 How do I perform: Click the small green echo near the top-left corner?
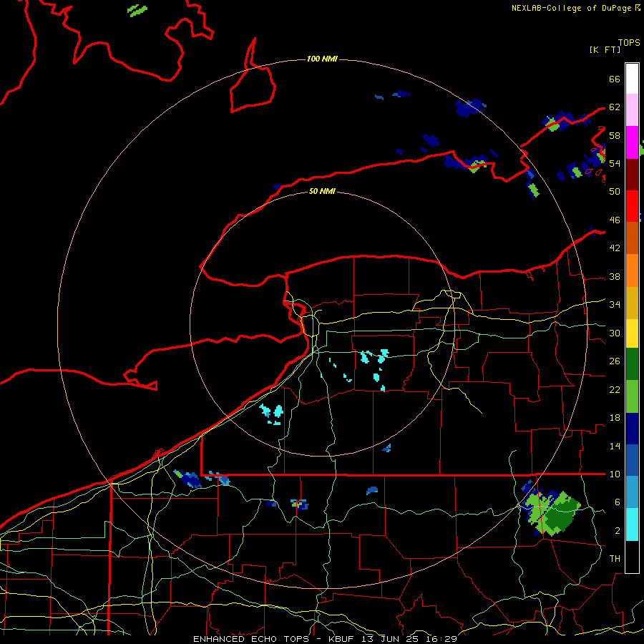[x=137, y=10]
